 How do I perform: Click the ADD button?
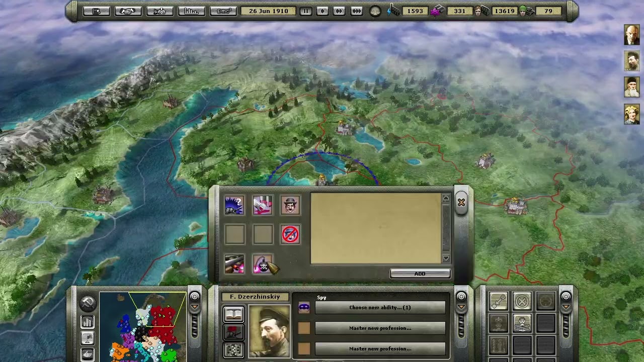point(420,274)
